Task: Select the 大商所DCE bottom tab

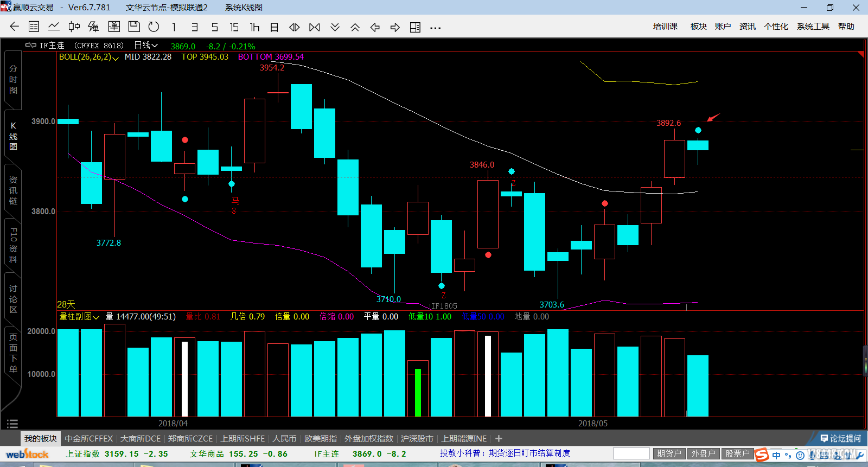Action: point(141,438)
